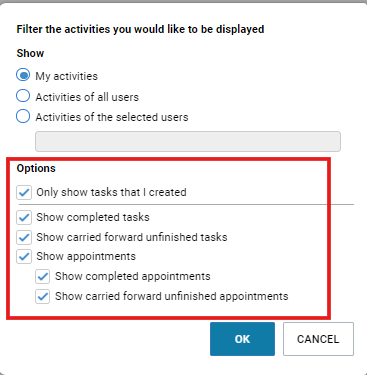Uncheck Only show tasks that I created checkbox
Viewport: 367px width, 375px height.
click(24, 193)
